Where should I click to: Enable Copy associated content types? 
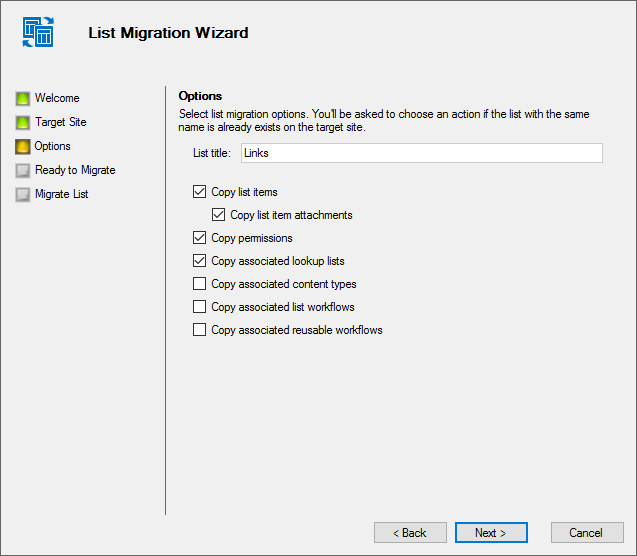(x=199, y=283)
